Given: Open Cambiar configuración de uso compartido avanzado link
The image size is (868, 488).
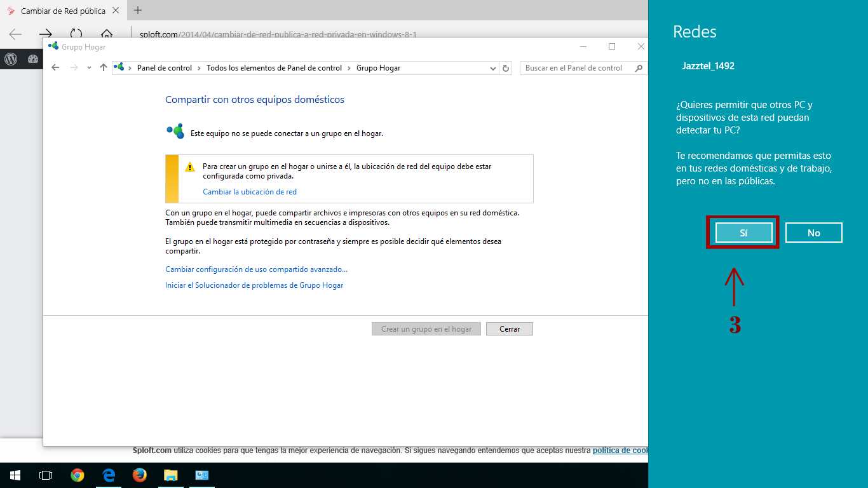Looking at the screenshot, I should (x=257, y=269).
